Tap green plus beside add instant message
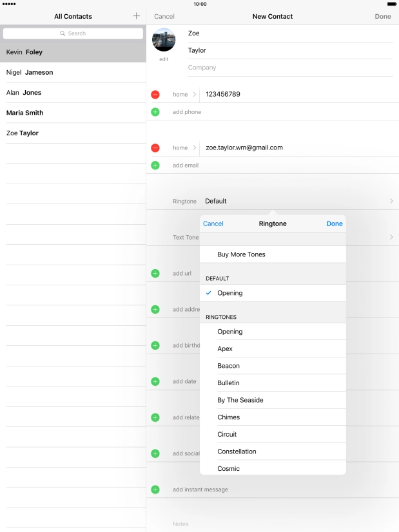This screenshot has width=399, height=532. [x=155, y=489]
